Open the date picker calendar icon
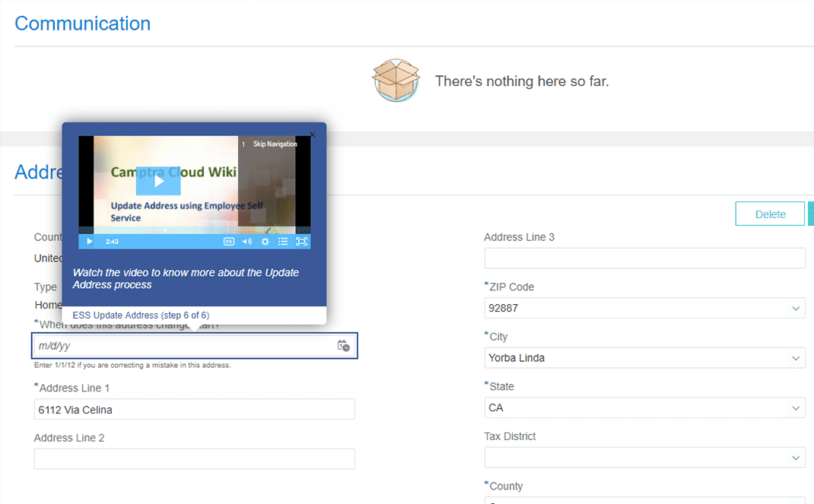The image size is (814, 504). [343, 346]
